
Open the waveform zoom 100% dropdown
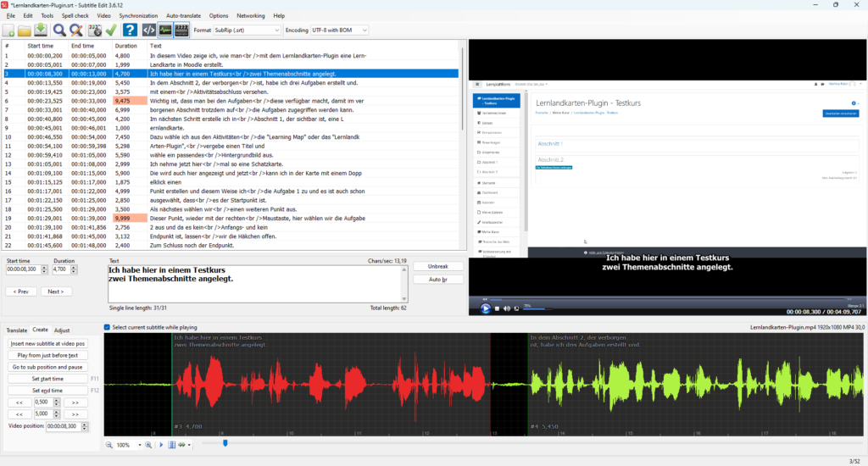pyautogui.click(x=140, y=445)
